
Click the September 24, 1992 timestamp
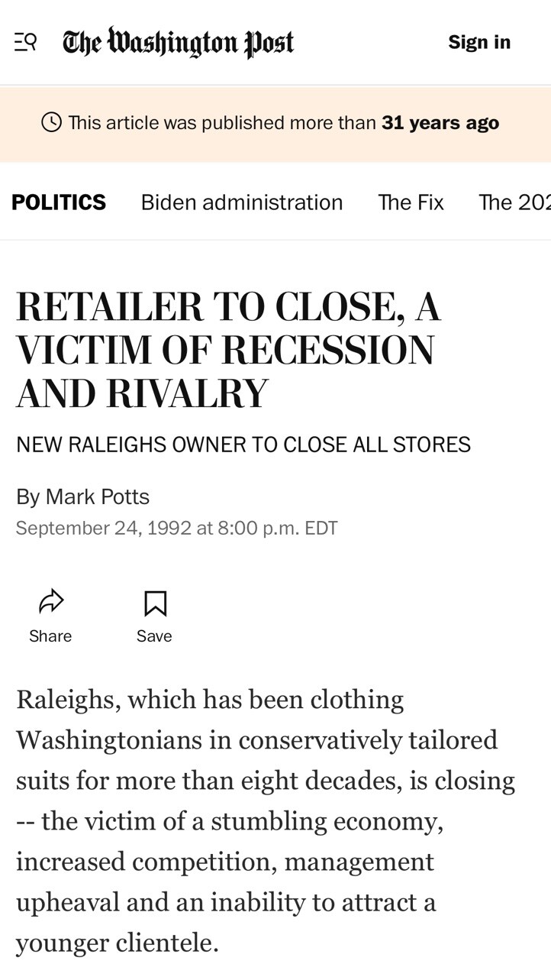(176, 529)
